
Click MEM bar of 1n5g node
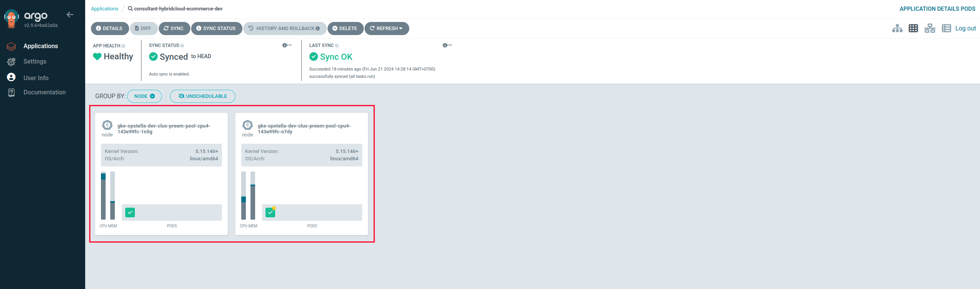coord(113,195)
